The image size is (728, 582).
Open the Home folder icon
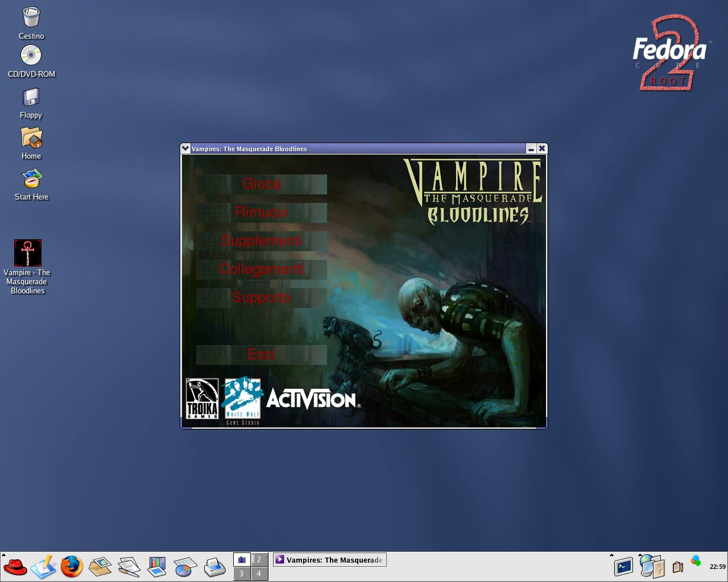click(x=31, y=143)
